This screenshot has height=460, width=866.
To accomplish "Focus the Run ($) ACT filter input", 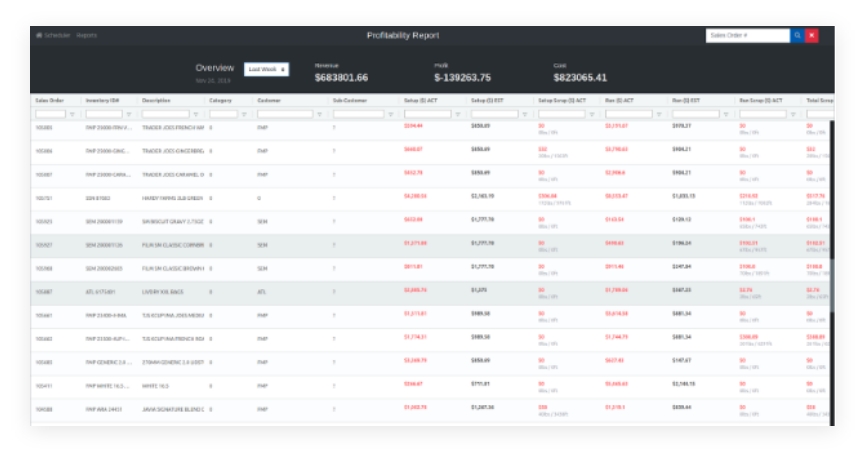I will [629, 114].
